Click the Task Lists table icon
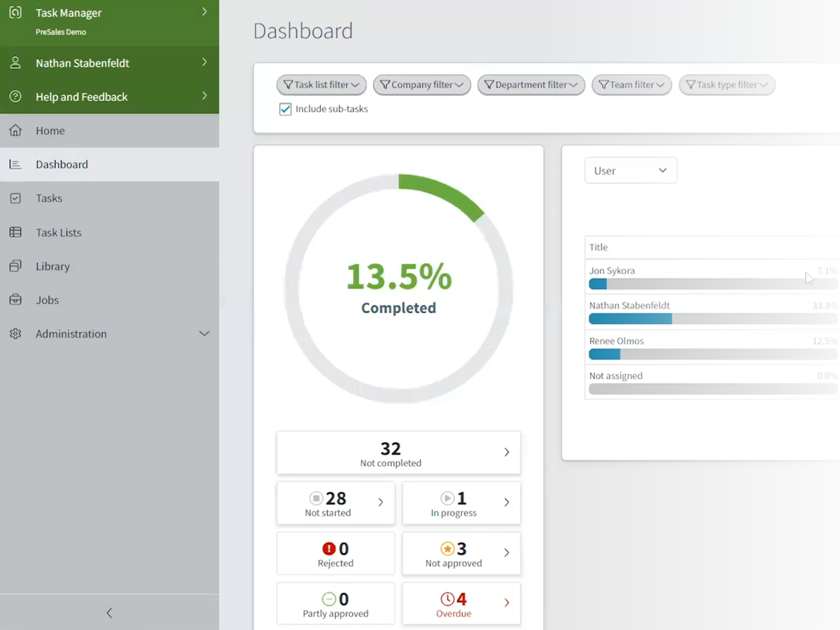The height and width of the screenshot is (630, 840). tap(16, 232)
